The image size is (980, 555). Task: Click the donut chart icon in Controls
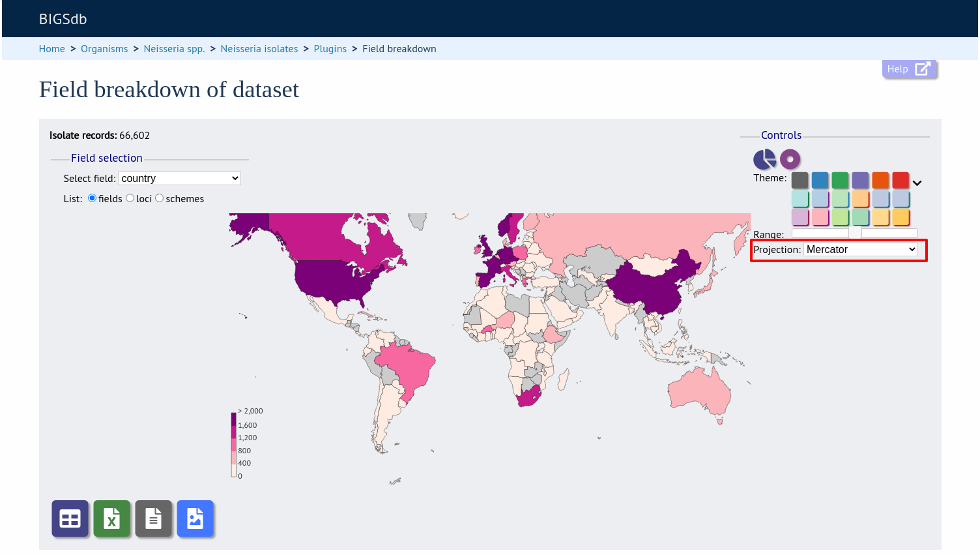(790, 159)
